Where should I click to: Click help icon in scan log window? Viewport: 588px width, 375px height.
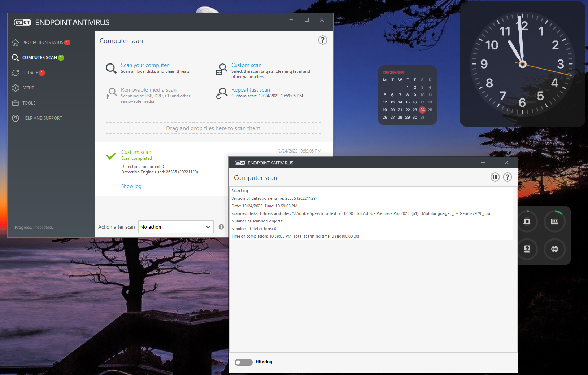point(507,177)
